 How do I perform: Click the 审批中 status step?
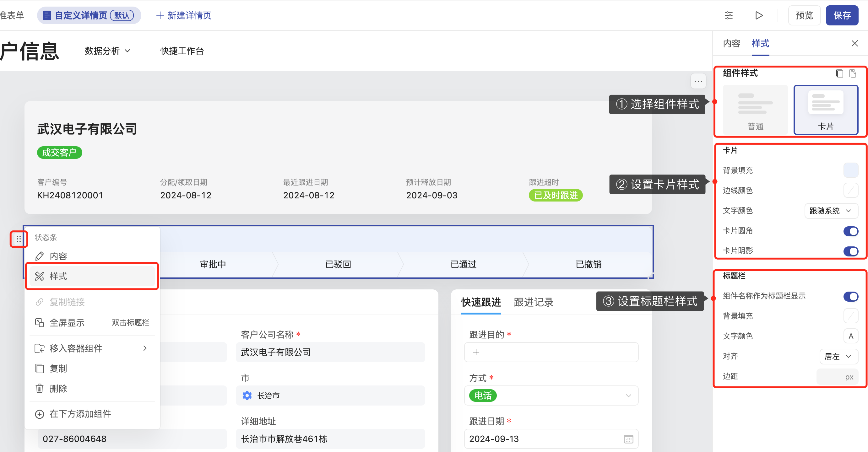coord(213,264)
